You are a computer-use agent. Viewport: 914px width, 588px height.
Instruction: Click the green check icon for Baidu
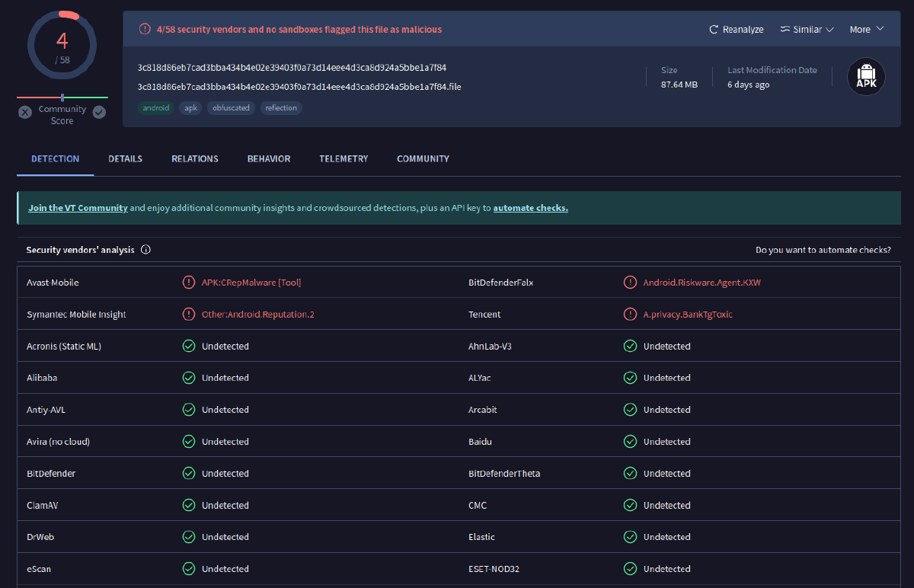[x=630, y=442]
